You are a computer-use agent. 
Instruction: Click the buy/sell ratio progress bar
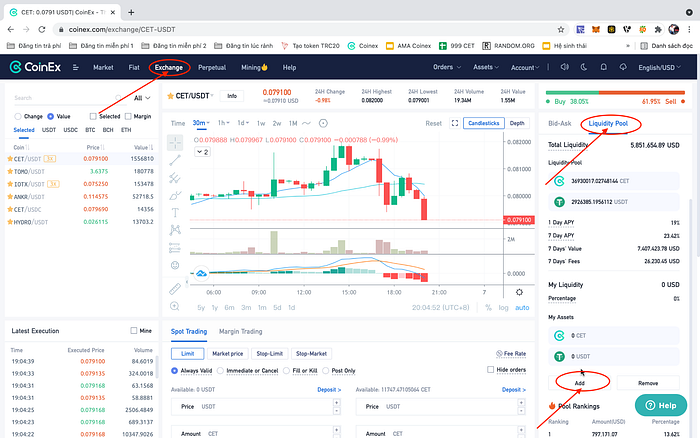[615, 92]
